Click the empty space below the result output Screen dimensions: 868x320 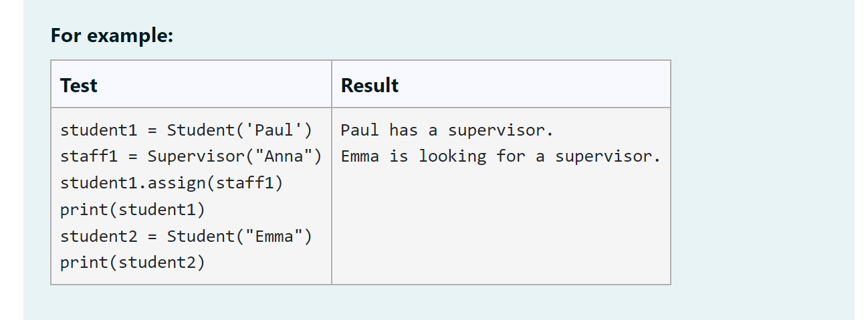(x=500, y=227)
